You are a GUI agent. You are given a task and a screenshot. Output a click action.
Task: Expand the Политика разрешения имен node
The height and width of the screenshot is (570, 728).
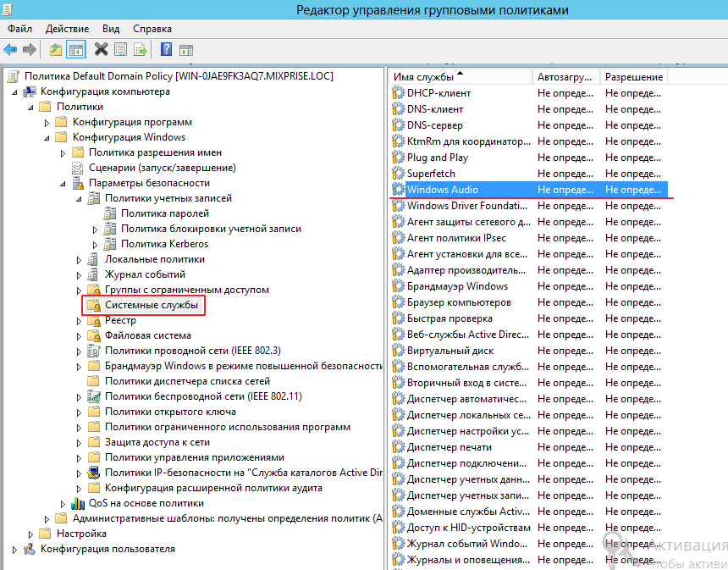tap(63, 152)
